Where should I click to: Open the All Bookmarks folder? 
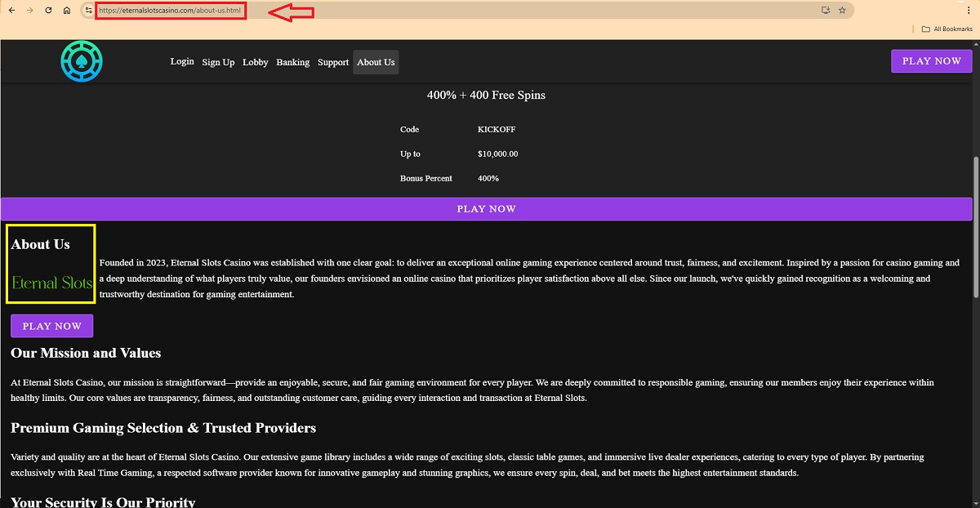(x=947, y=29)
